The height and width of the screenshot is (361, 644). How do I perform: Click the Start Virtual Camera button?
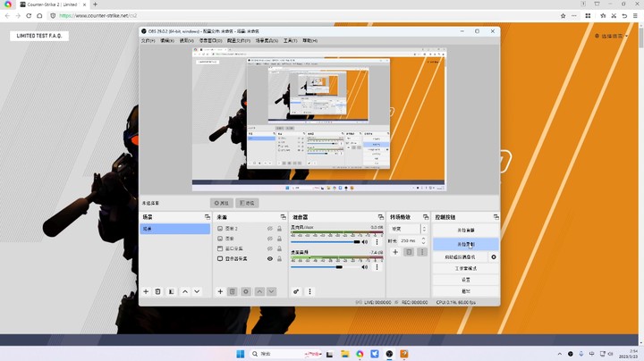coord(460,257)
